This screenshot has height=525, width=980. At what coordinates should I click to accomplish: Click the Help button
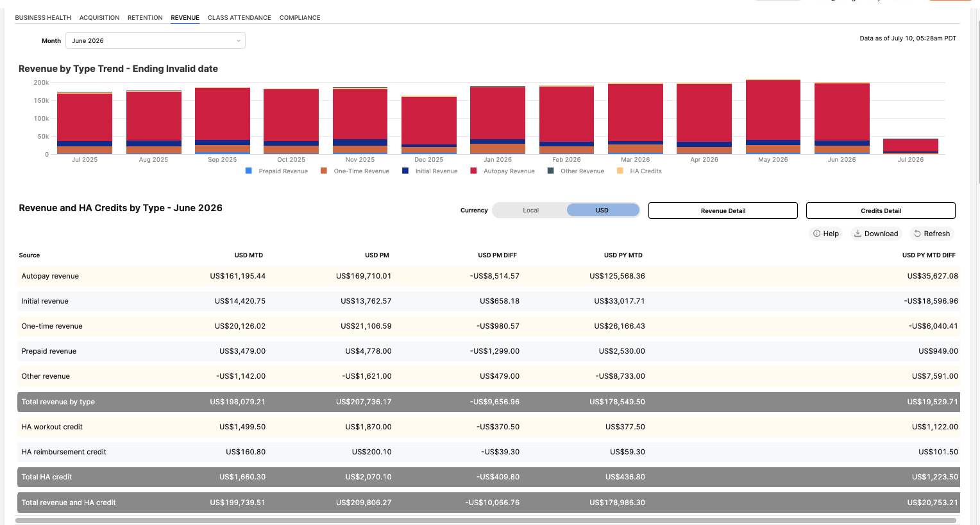(x=826, y=234)
